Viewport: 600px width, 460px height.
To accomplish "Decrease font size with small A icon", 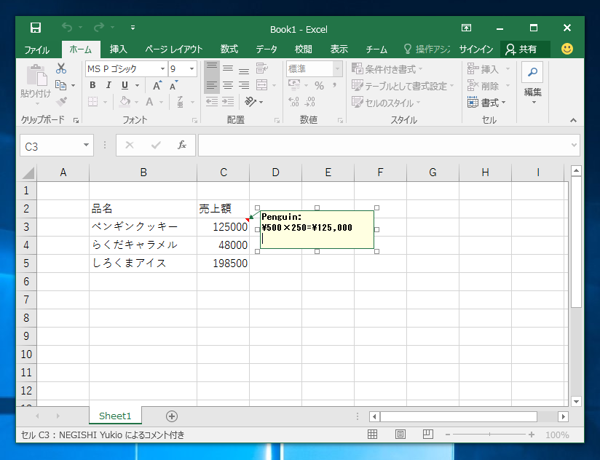I will pyautogui.click(x=174, y=85).
